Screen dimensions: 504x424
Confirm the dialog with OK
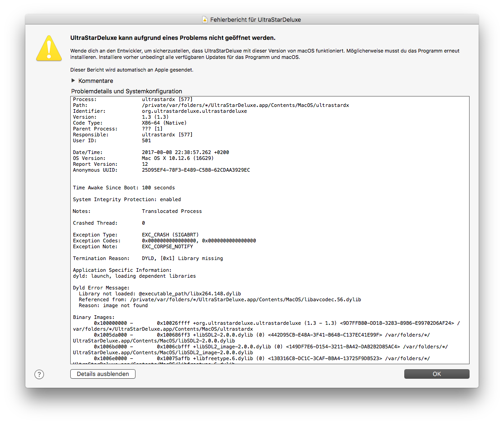436,374
